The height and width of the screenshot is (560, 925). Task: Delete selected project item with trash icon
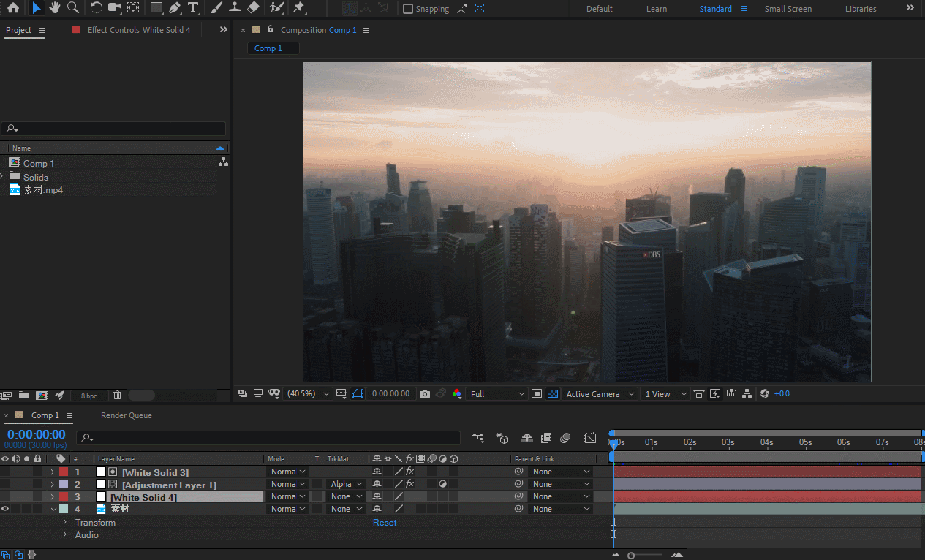[x=117, y=396]
